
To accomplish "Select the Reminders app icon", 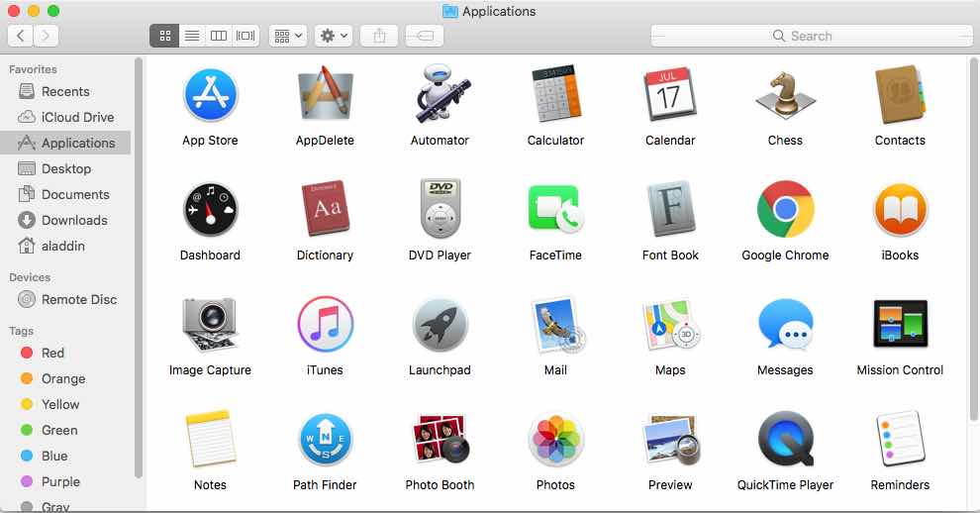I will tap(900, 439).
